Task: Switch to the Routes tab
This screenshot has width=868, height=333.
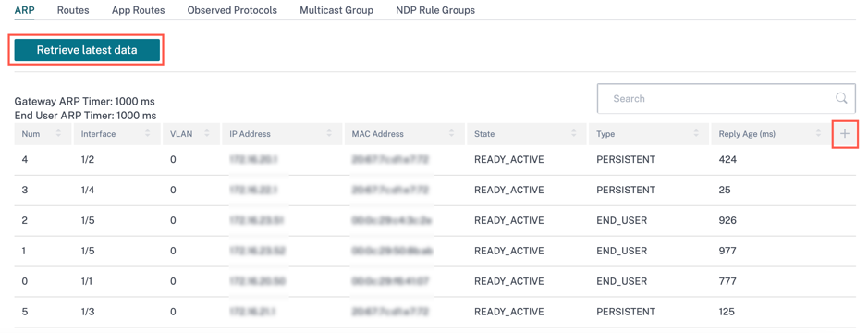Action: [73, 10]
